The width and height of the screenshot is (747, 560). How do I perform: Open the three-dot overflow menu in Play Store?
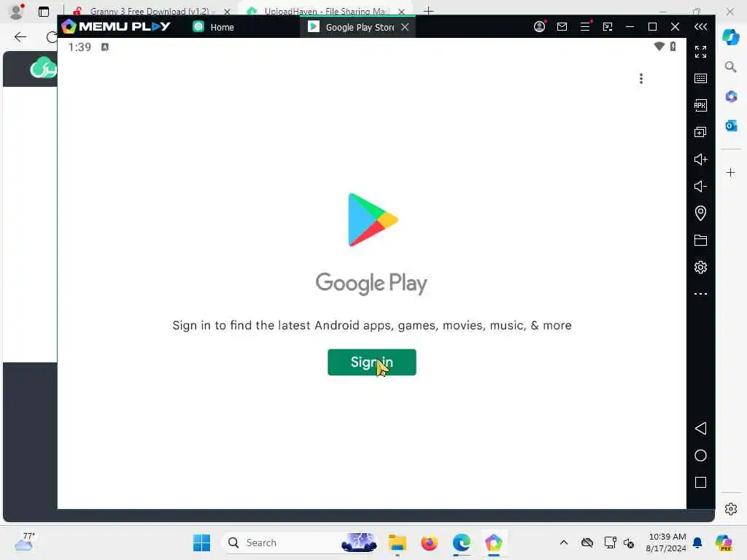tap(641, 79)
